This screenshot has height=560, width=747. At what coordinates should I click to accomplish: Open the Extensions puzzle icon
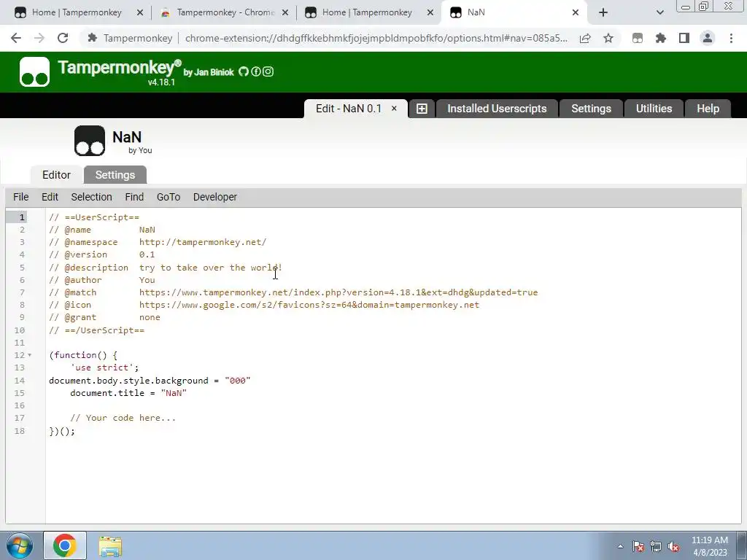pyautogui.click(x=661, y=38)
